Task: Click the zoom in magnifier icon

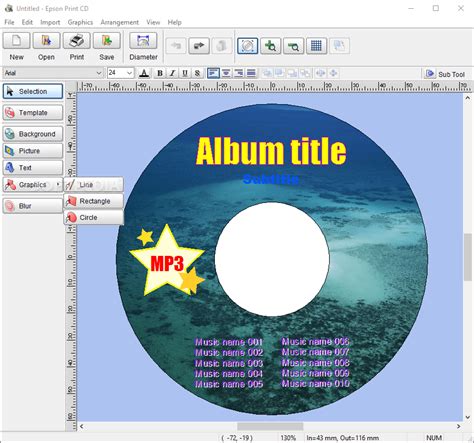Action: click(270, 46)
